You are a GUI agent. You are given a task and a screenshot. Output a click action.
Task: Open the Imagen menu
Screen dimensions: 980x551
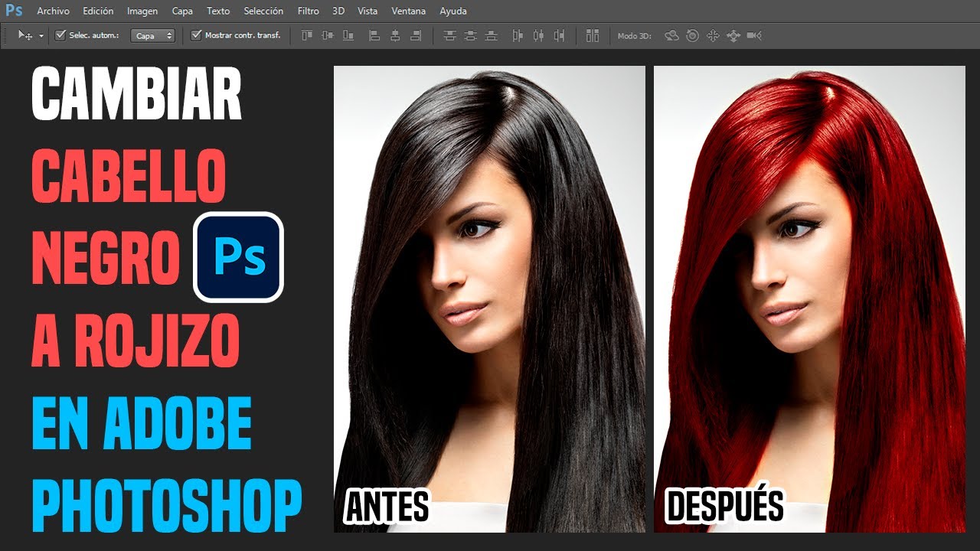142,11
